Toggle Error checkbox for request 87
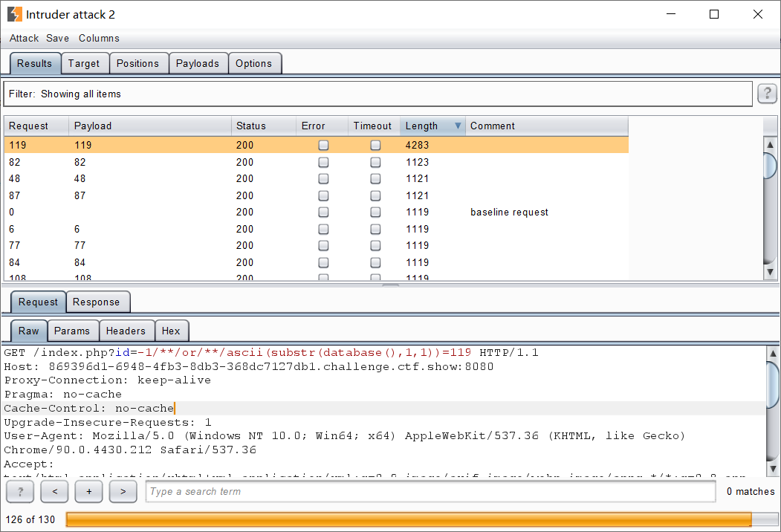Image resolution: width=781 pixels, height=532 pixels. click(323, 195)
